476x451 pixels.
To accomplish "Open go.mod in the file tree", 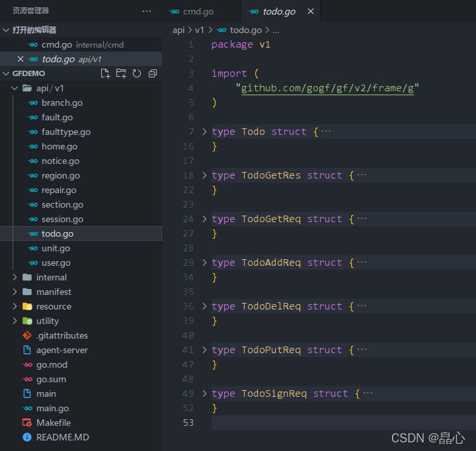I will click(81, 365).
